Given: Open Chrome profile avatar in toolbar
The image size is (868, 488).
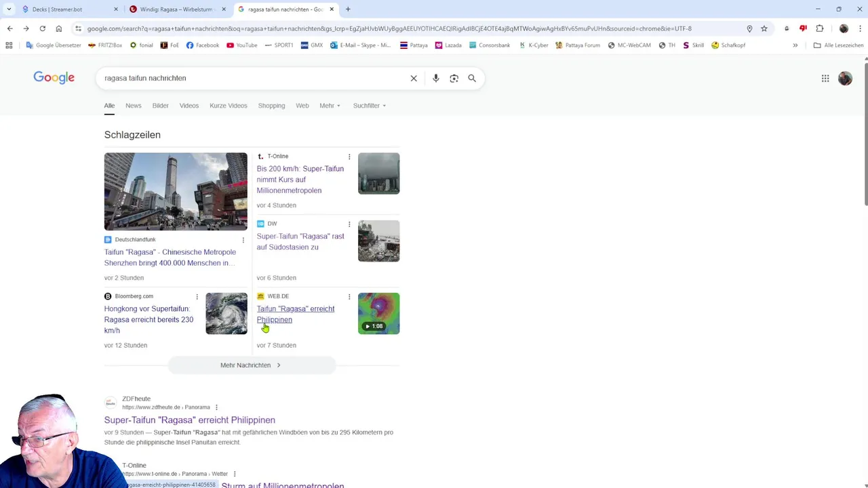Looking at the screenshot, I should tap(844, 28).
